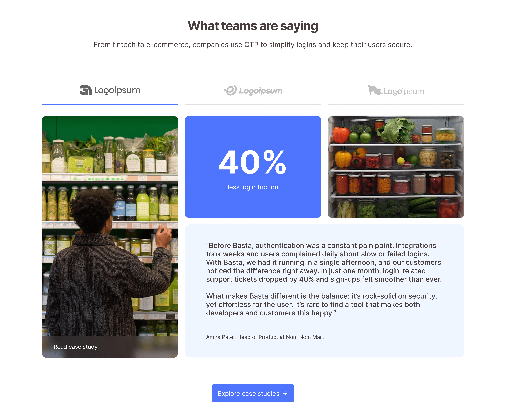Open the Read case study link
This screenshot has height=420, width=506.
pyautogui.click(x=75, y=347)
